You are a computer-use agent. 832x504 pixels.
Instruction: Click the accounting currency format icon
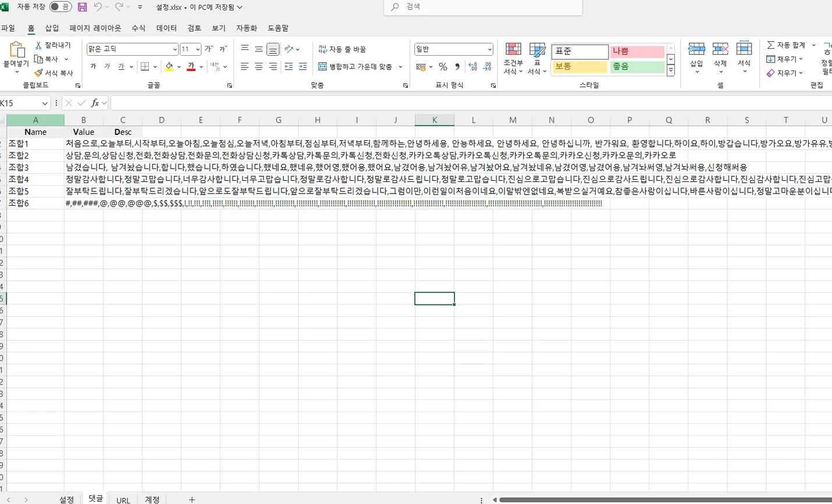coord(421,67)
